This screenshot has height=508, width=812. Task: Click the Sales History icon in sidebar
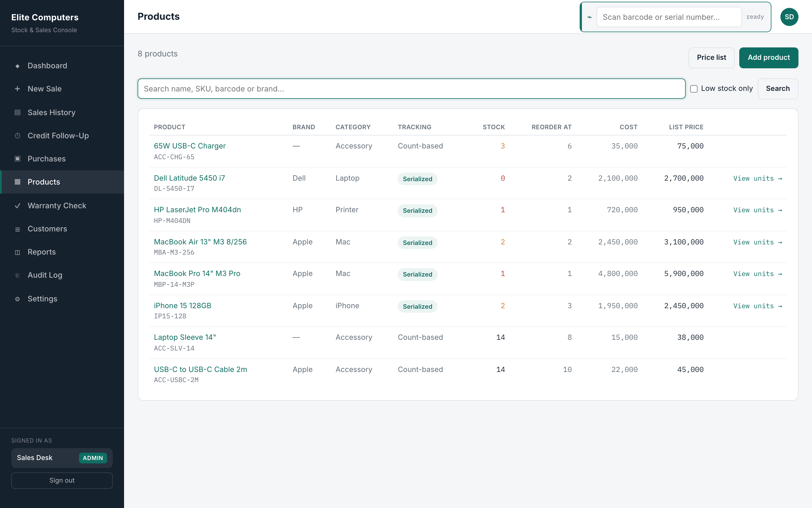17,112
